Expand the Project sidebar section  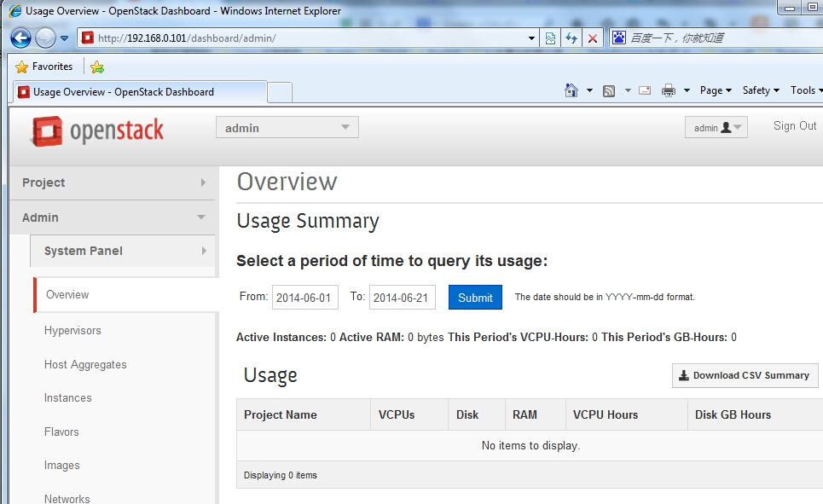(113, 182)
